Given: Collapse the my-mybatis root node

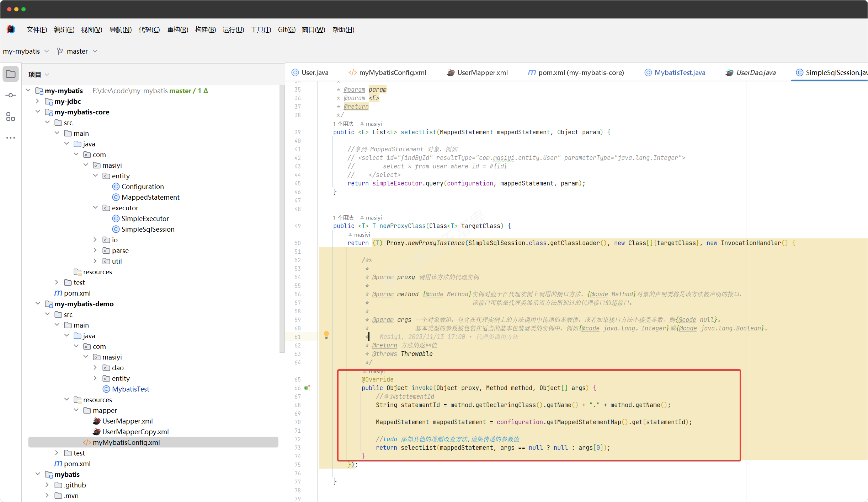Looking at the screenshot, I should click(x=28, y=90).
